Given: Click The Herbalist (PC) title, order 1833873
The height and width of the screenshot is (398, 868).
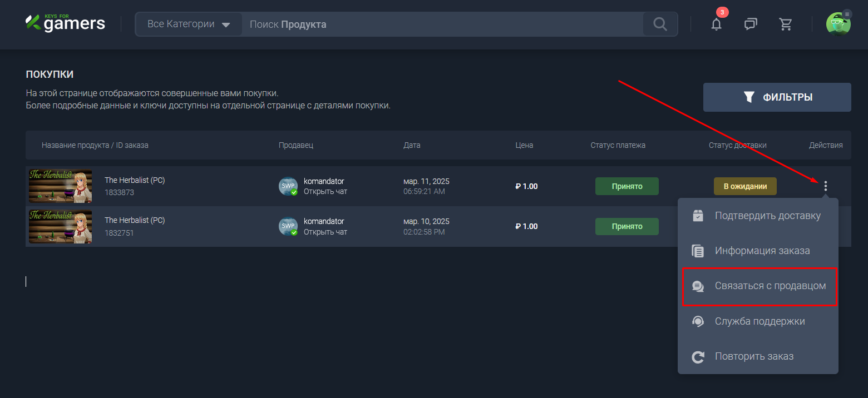Looking at the screenshot, I should 135,180.
